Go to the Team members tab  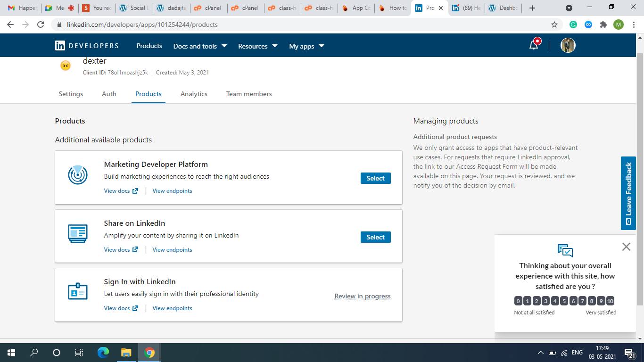249,94
